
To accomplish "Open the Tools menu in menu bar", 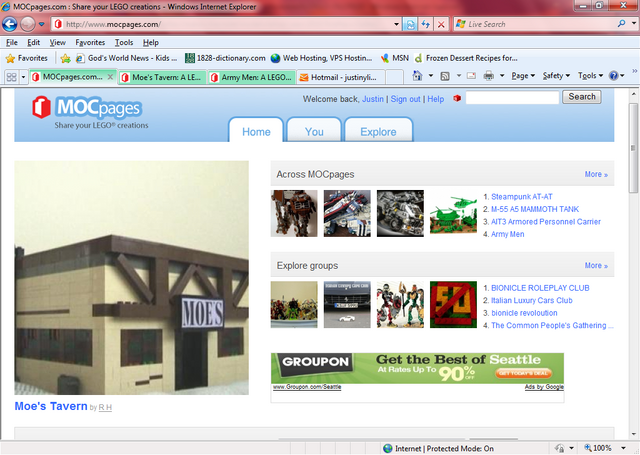I will pos(124,42).
